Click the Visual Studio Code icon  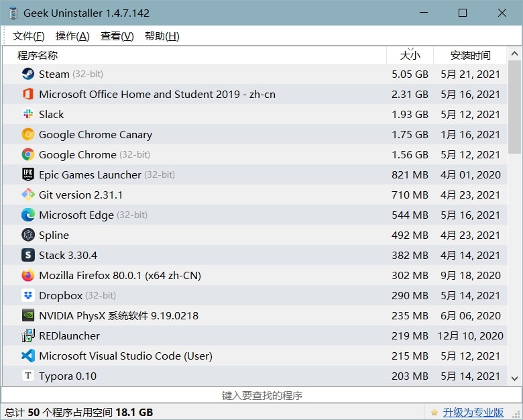[x=28, y=356]
